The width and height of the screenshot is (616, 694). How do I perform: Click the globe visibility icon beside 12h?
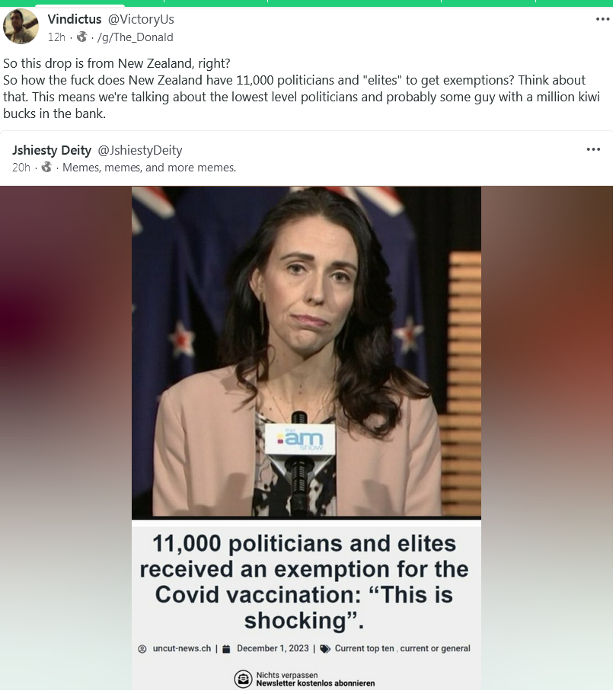[x=82, y=37]
